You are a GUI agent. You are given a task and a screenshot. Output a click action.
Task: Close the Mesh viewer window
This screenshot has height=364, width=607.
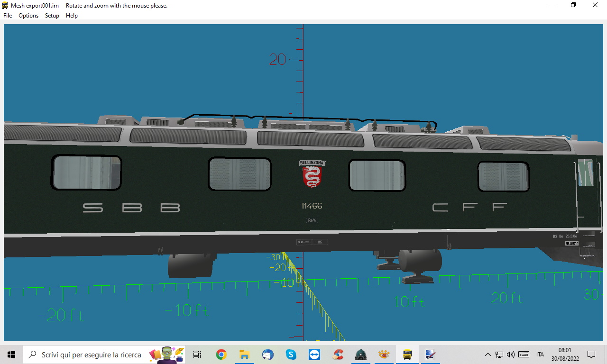(595, 5)
